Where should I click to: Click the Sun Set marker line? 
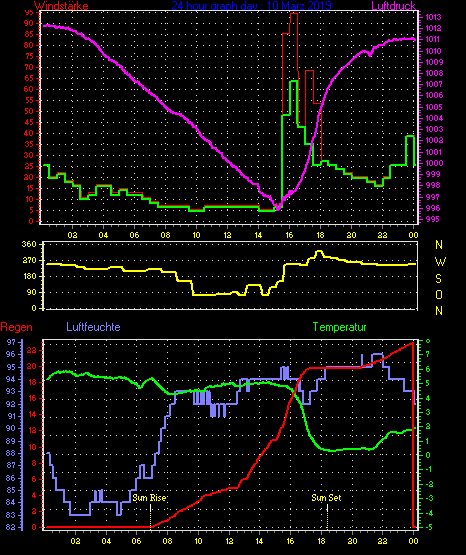pyautogui.click(x=327, y=516)
